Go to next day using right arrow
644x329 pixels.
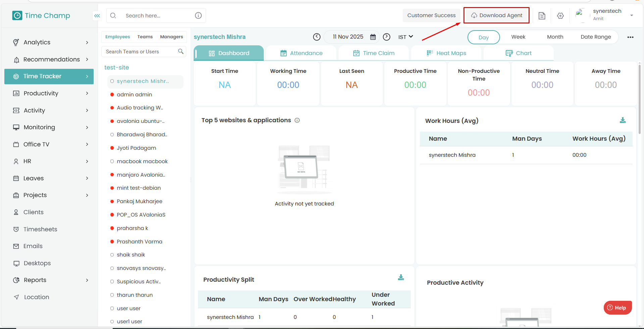tap(387, 37)
